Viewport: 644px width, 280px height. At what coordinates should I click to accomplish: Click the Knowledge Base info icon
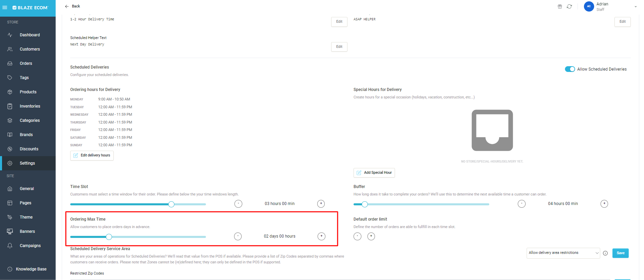tap(10, 269)
